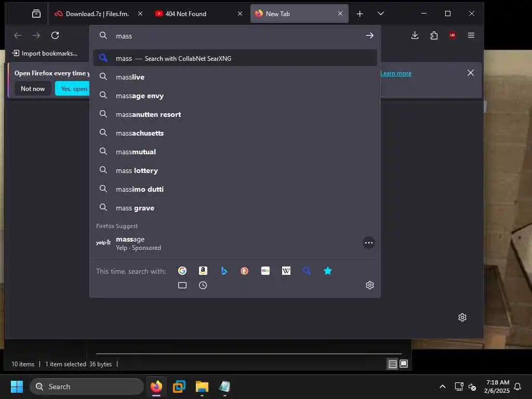Select mass lottery suggestion
This screenshot has width=532, height=399.
235,170
